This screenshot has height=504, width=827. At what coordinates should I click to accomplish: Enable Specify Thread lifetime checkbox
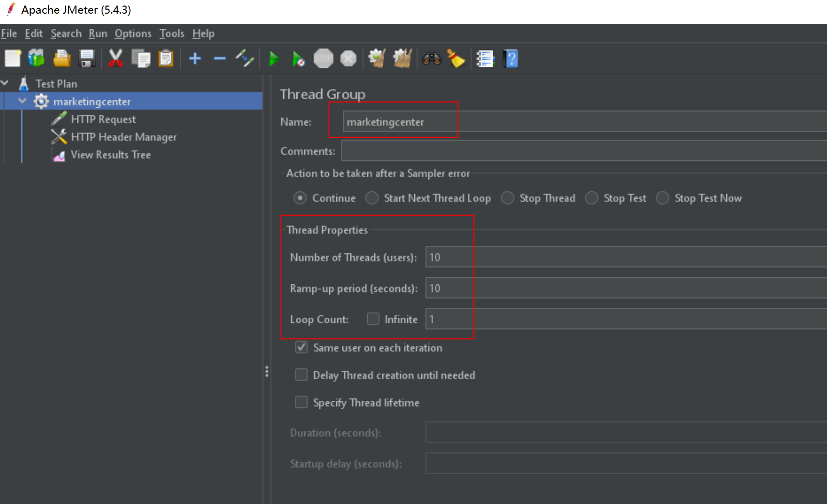click(x=301, y=402)
